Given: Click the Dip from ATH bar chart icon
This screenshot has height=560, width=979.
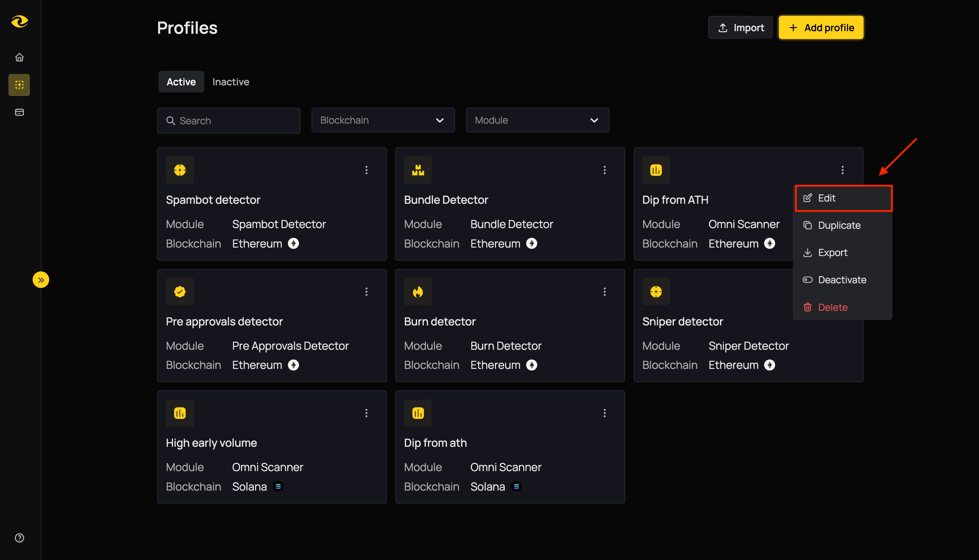Looking at the screenshot, I should [656, 170].
